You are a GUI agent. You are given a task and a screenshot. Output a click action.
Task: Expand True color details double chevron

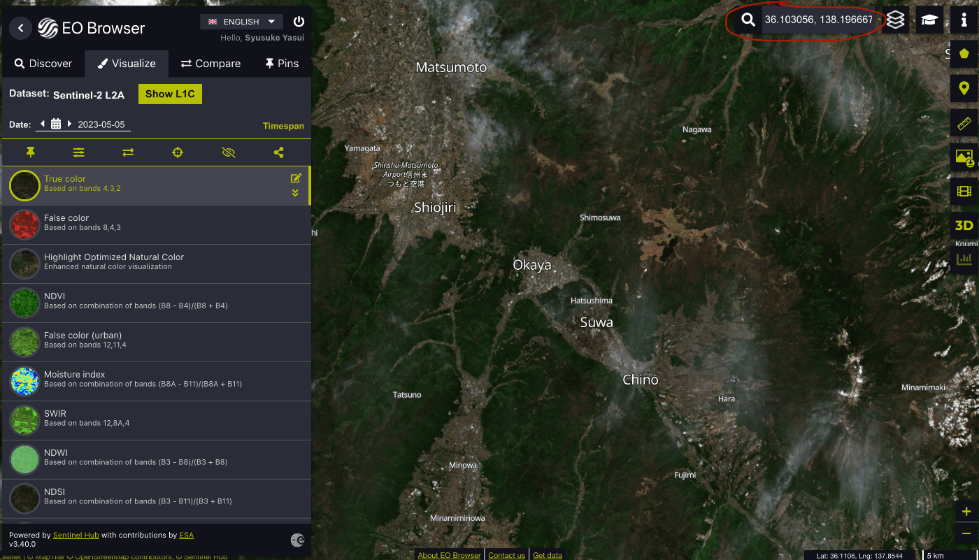point(295,193)
